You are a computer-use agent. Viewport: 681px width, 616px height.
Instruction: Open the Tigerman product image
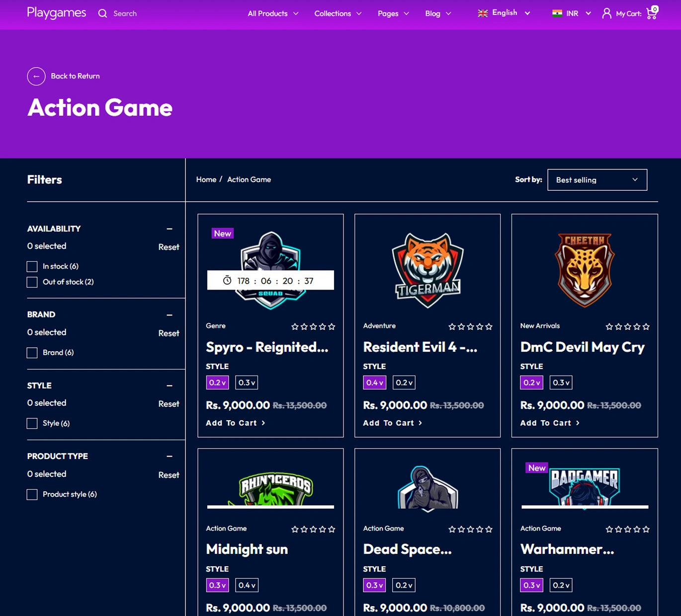click(427, 271)
